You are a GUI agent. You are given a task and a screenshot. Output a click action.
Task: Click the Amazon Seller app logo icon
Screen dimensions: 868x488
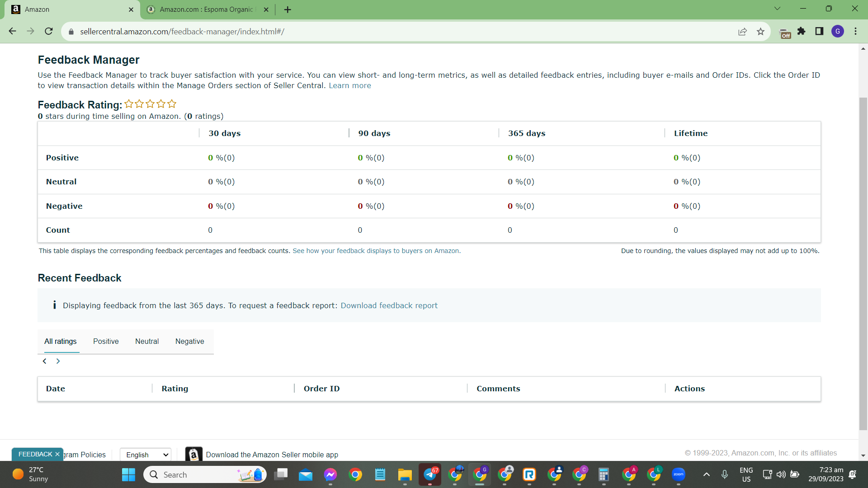193,455
